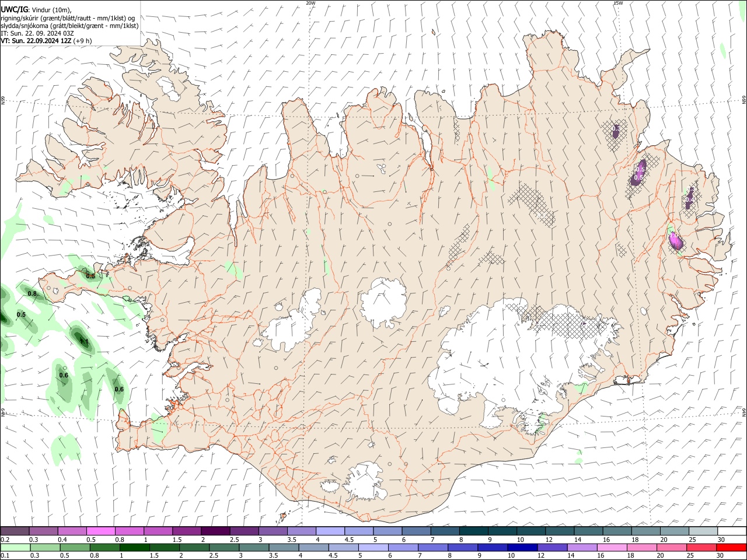The height and width of the screenshot is (560, 747).
Task: Click the pale green 0.1 swatch in the lower legend row
Action: [x=15, y=547]
